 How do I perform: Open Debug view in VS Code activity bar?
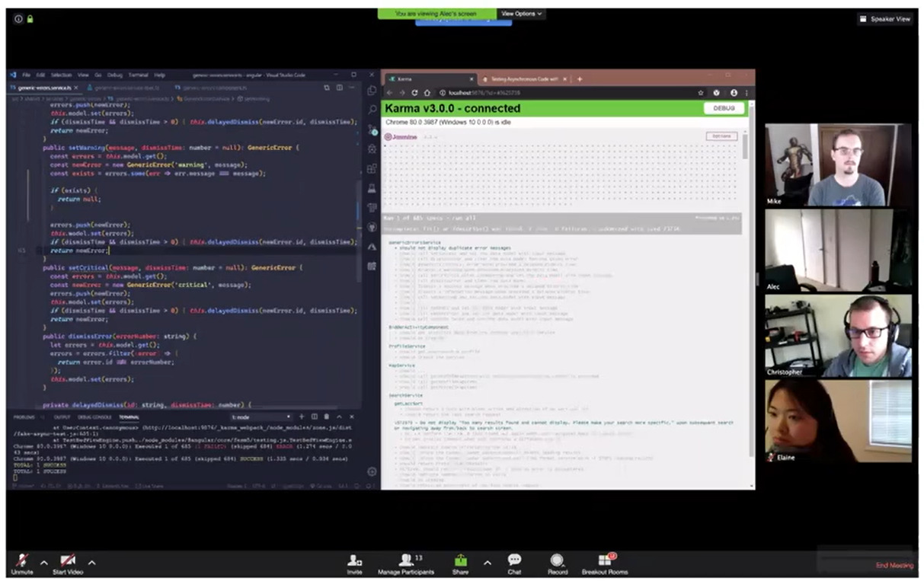point(372,149)
